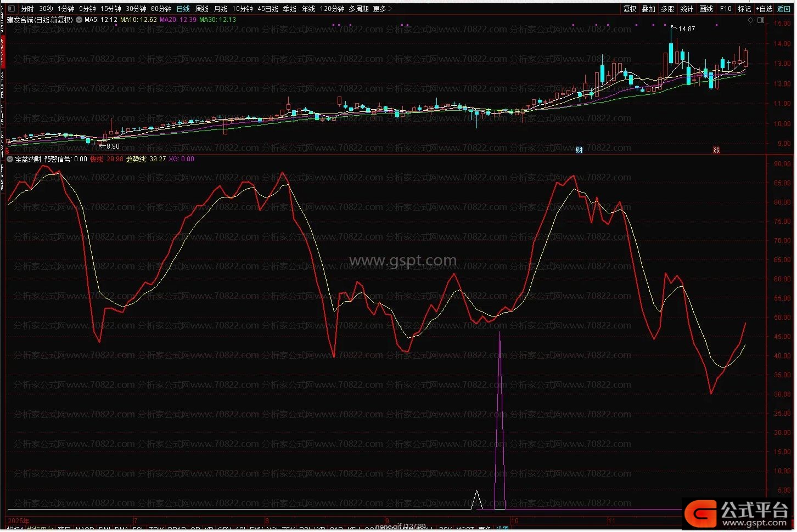This screenshot has width=797, height=532.
Task: Select the 60分钟 timeframe tab
Action: click(x=161, y=9)
